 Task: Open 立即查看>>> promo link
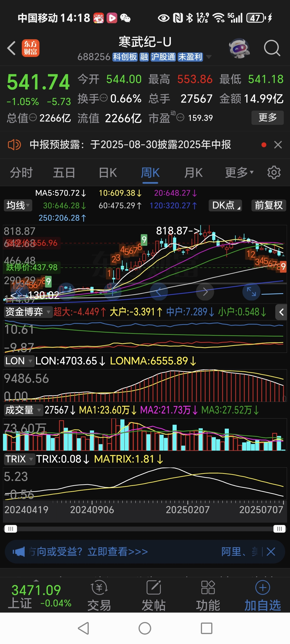click(x=117, y=551)
